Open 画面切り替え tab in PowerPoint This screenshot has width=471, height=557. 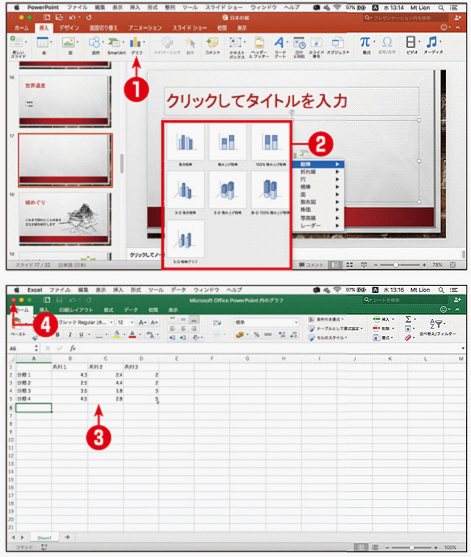103,28
